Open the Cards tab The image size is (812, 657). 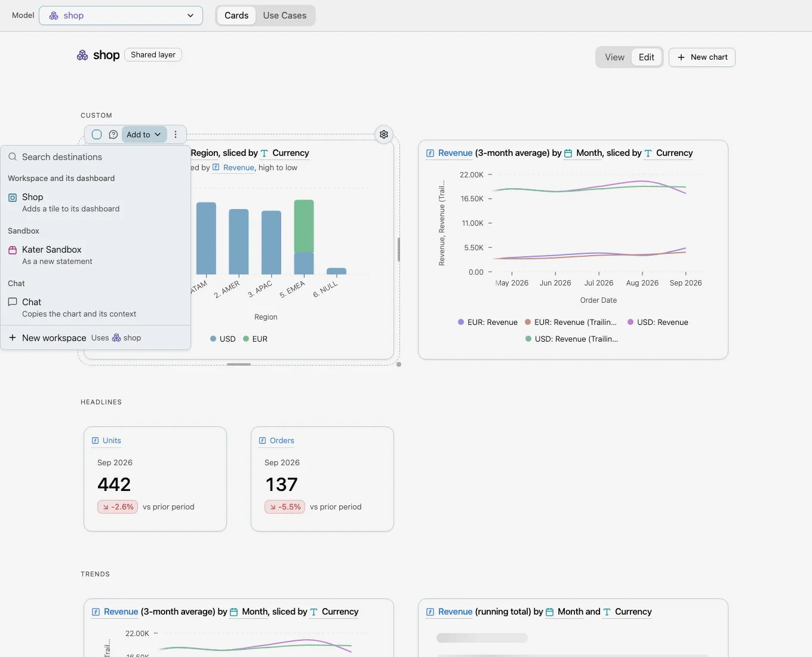click(236, 16)
